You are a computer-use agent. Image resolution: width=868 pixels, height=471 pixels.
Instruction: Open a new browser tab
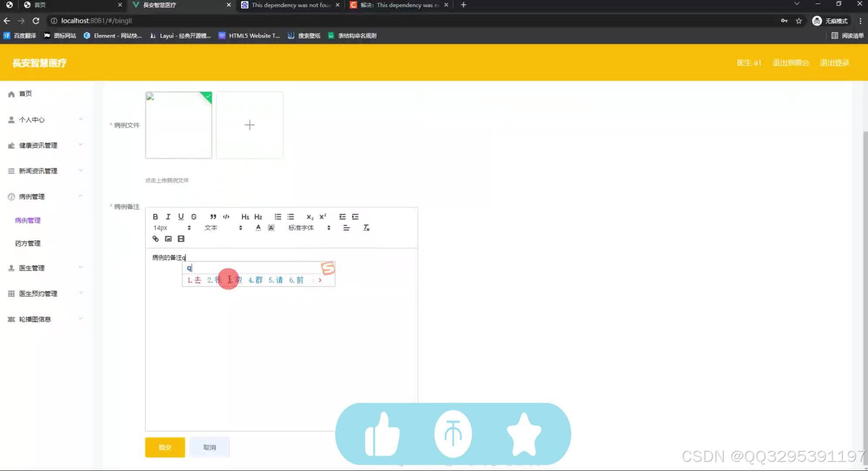pos(464,5)
